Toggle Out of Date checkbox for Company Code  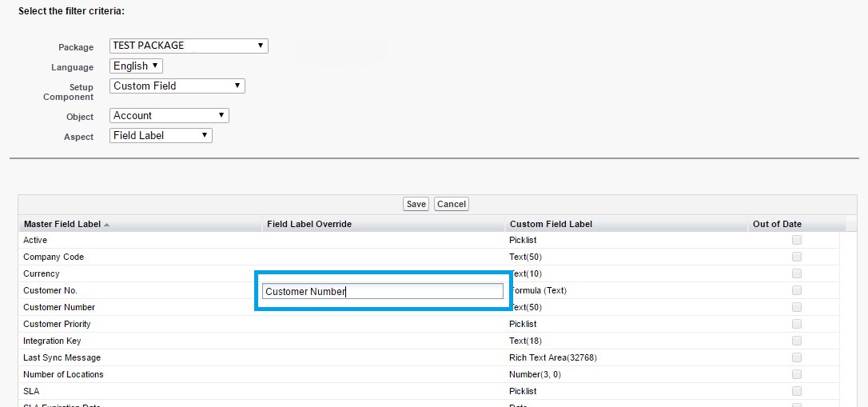[x=796, y=257]
